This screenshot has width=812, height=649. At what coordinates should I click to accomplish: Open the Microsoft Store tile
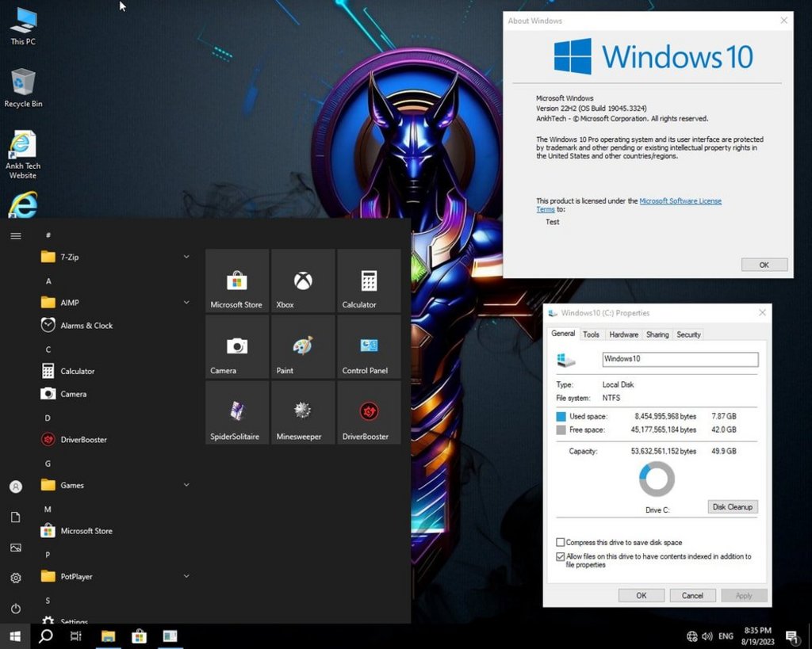[236, 281]
